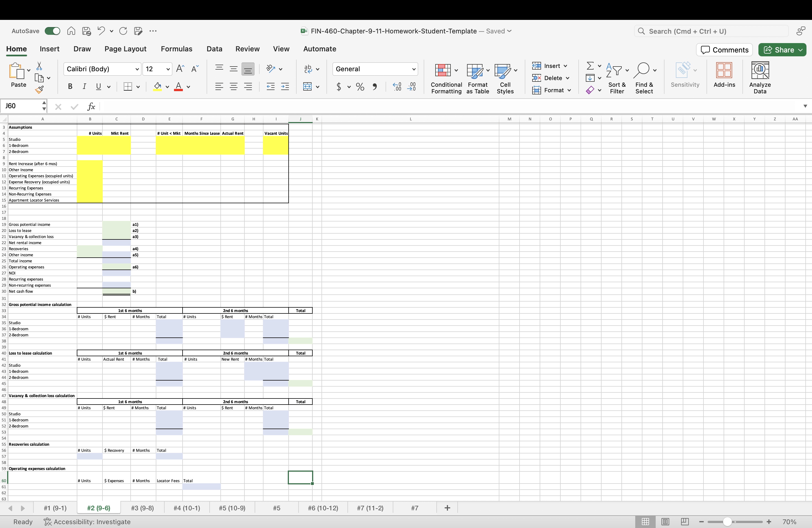Toggle bold formatting
This screenshot has height=528, width=812.
[x=70, y=86]
